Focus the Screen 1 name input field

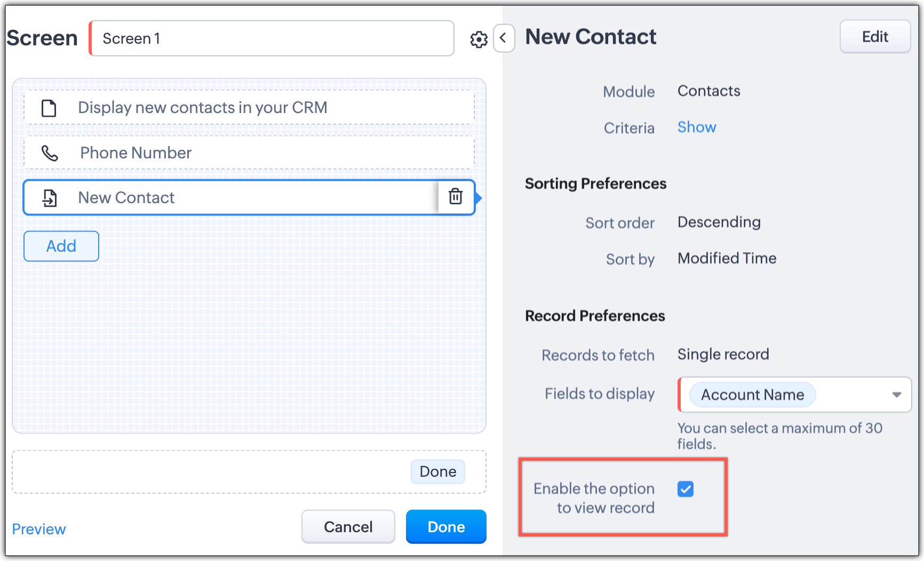click(272, 38)
